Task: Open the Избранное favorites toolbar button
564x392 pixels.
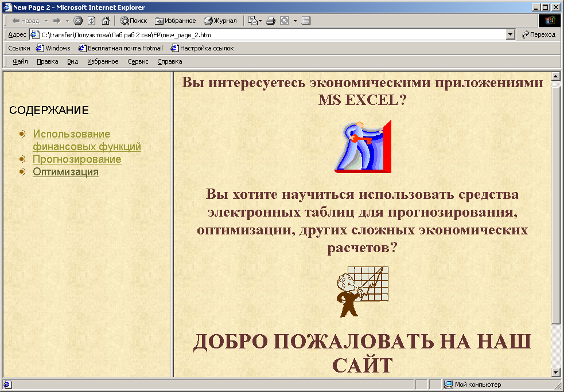Action: click(175, 21)
